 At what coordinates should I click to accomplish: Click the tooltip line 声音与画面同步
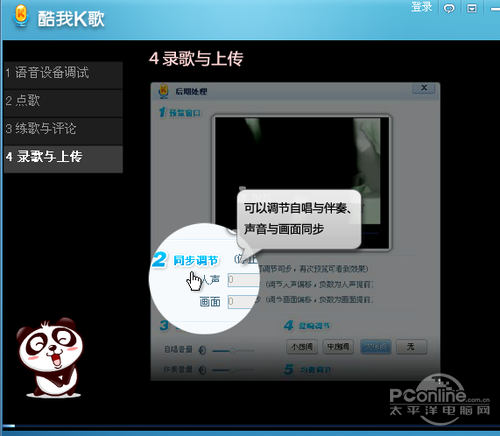[x=284, y=229]
